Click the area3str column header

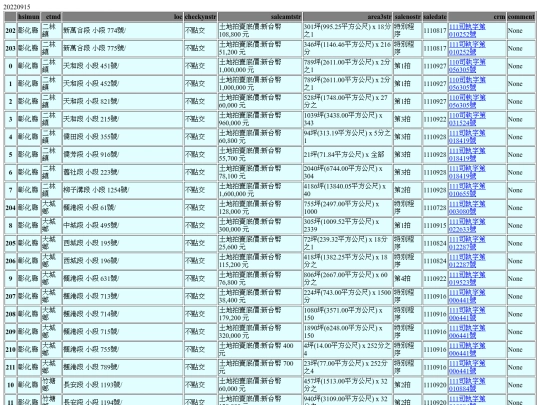point(347,17)
